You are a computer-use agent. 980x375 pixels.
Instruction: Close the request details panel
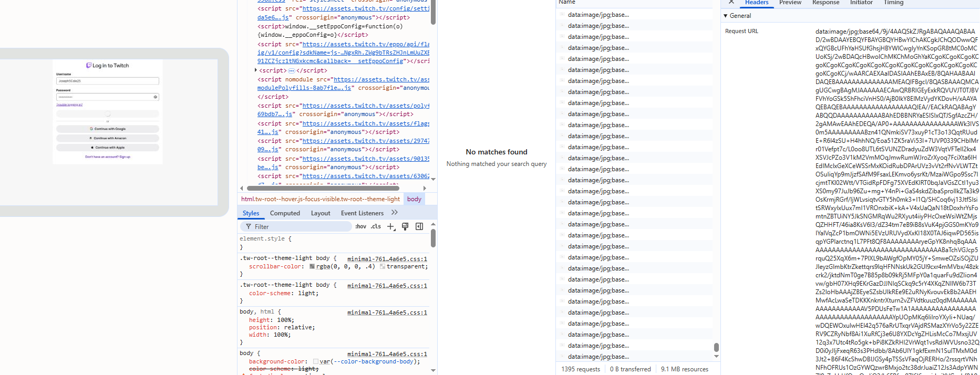731,3
